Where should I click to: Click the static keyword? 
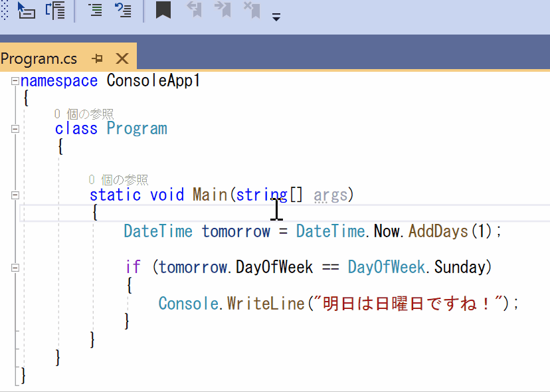(x=115, y=195)
